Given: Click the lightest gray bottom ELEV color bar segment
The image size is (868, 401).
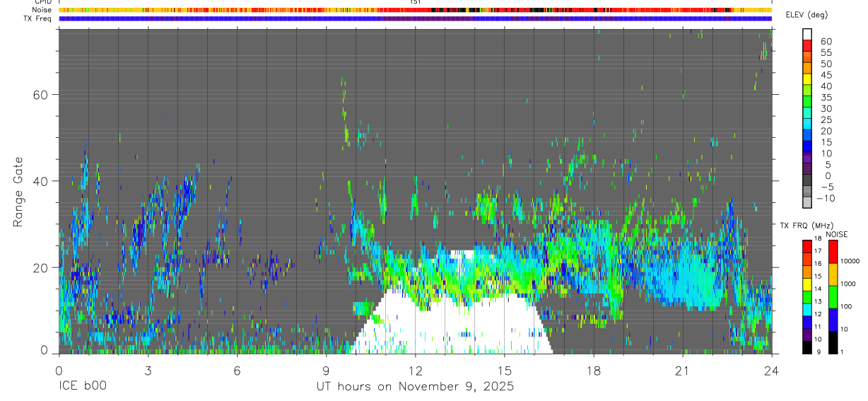Looking at the screenshot, I should pyautogui.click(x=807, y=202).
